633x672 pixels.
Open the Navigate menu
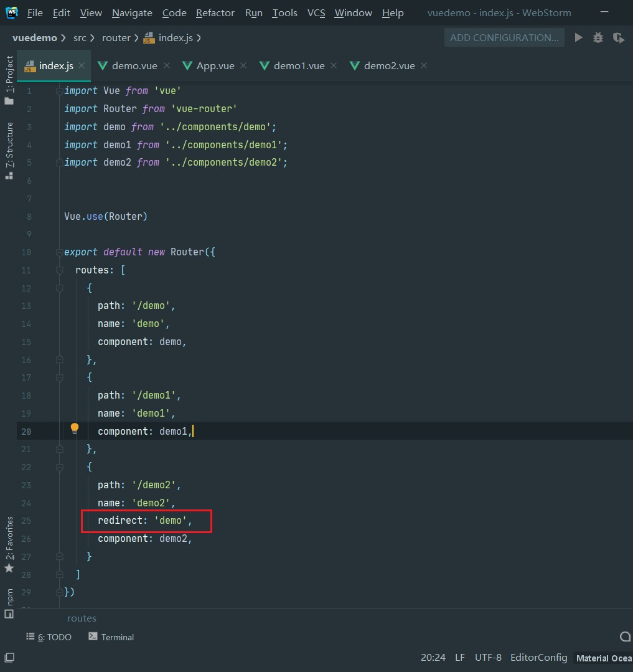click(x=132, y=13)
